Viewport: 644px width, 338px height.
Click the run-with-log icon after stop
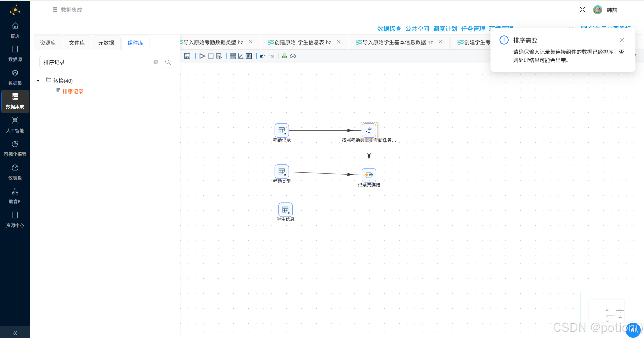point(219,56)
